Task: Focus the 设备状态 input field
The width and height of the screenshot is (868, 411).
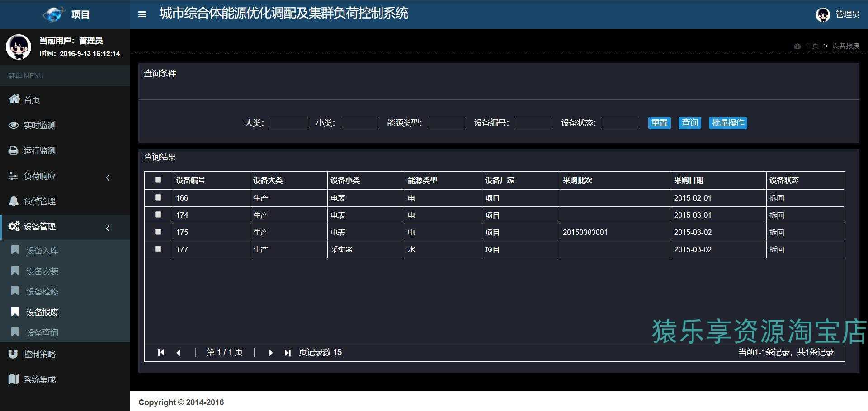Action: 620,123
